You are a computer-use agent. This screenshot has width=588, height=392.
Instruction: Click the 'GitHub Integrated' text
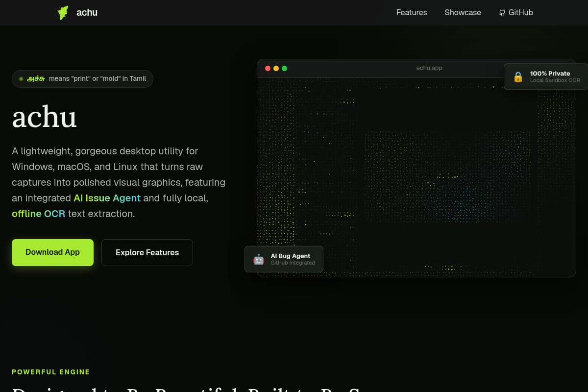pos(293,263)
